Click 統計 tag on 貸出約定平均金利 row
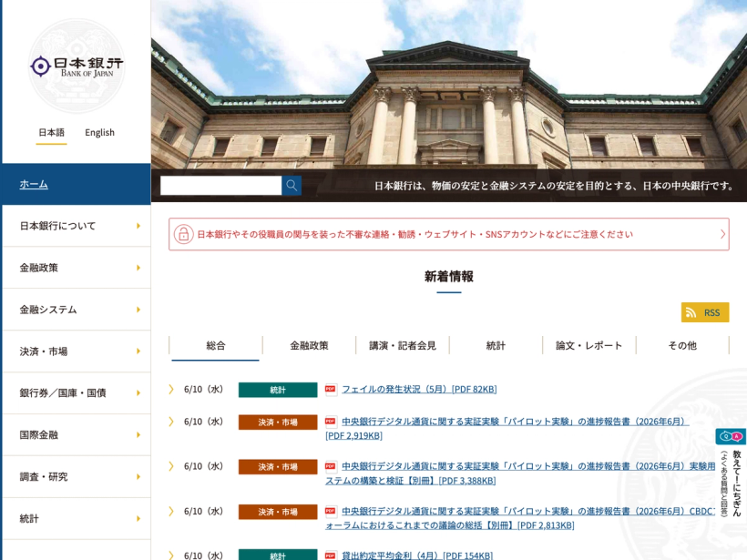 click(278, 555)
